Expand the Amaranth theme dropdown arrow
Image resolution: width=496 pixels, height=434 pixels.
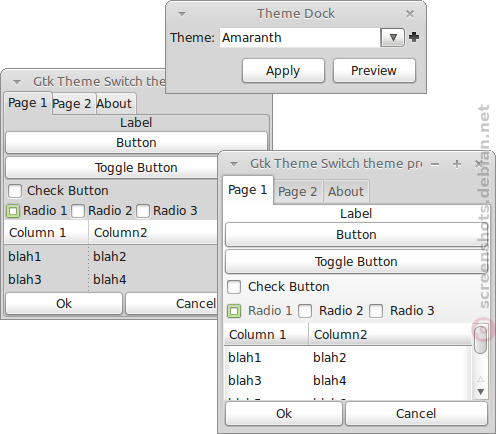(393, 37)
